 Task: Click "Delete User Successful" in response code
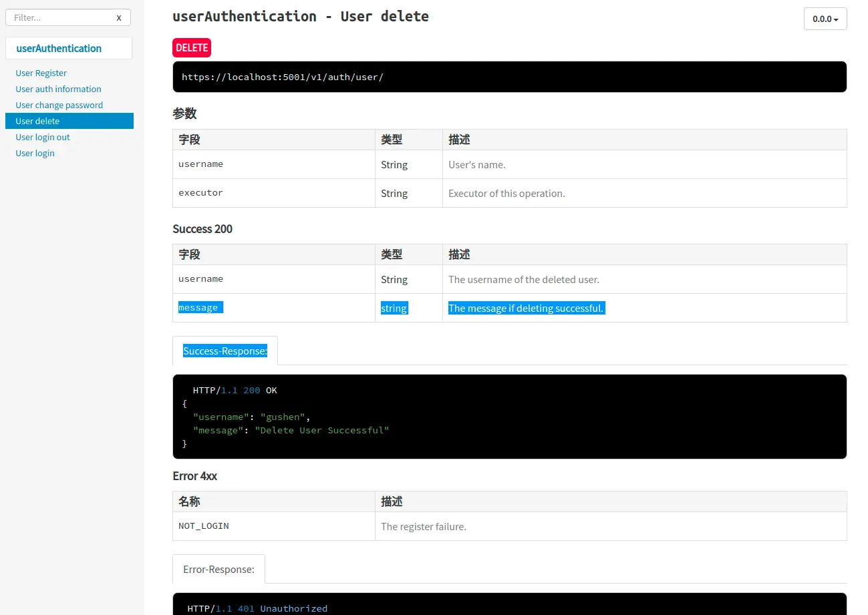point(322,430)
